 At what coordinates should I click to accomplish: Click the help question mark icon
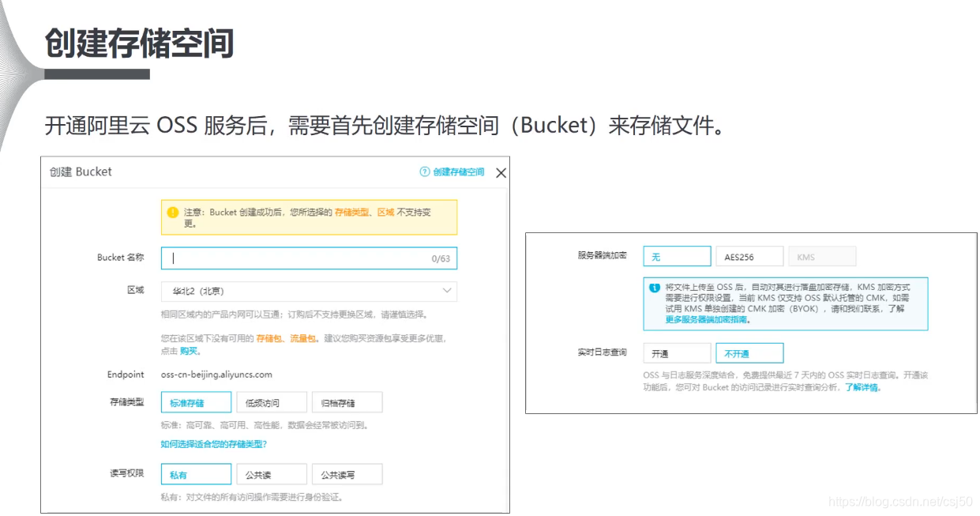pyautogui.click(x=425, y=171)
